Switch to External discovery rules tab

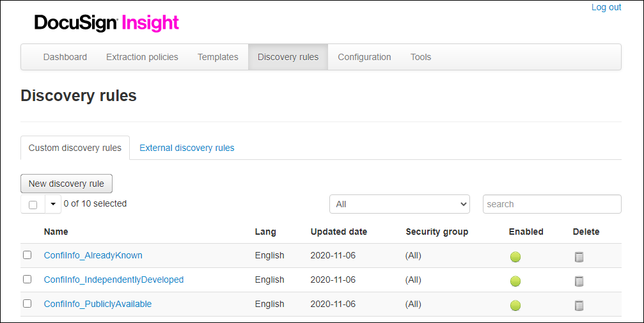187,148
